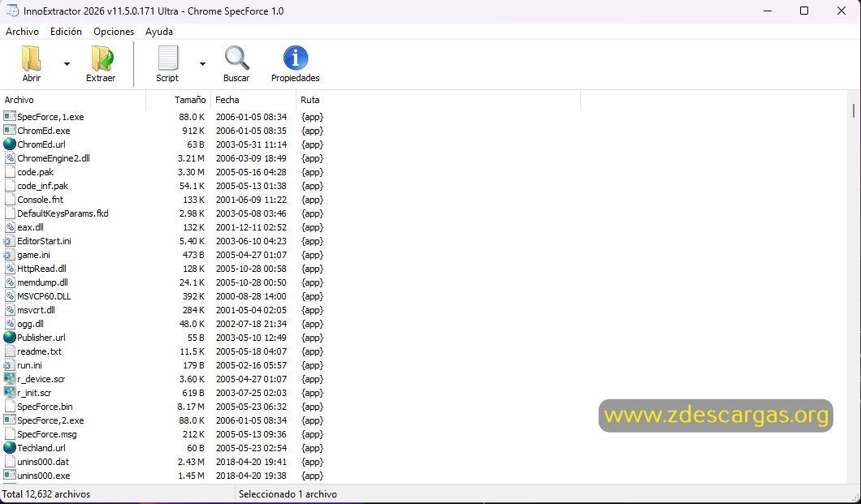
Task: Minimize the InnoExtractor window
Action: 768,11
